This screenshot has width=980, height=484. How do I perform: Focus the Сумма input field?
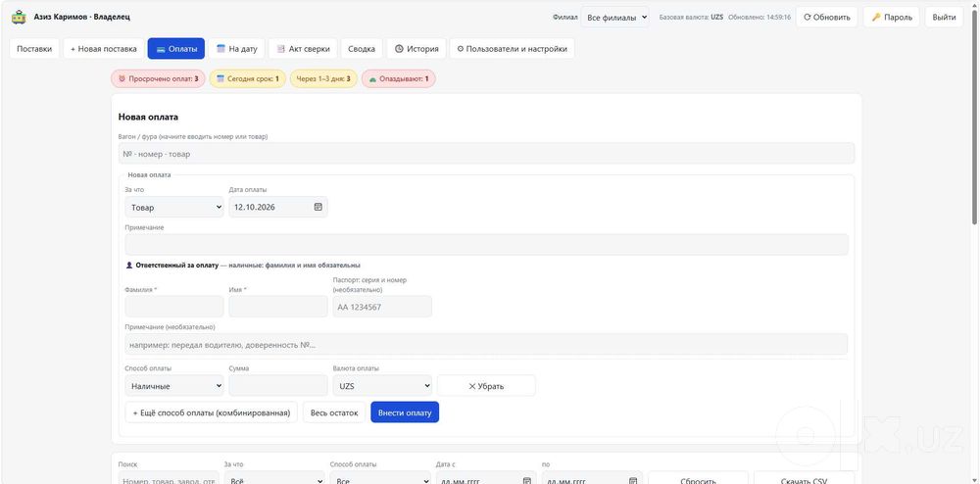pos(278,386)
